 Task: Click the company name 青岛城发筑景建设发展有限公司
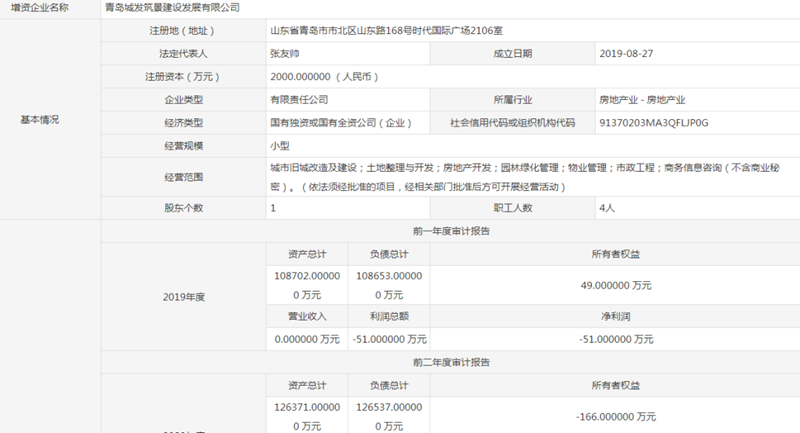pyautogui.click(x=172, y=7)
